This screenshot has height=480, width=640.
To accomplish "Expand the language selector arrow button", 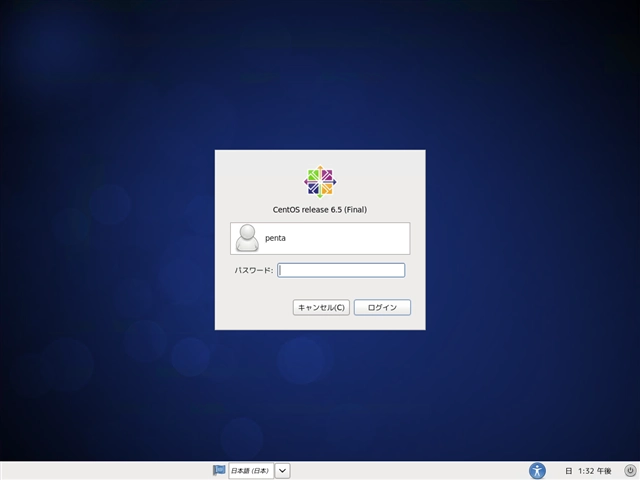I will (x=282, y=471).
